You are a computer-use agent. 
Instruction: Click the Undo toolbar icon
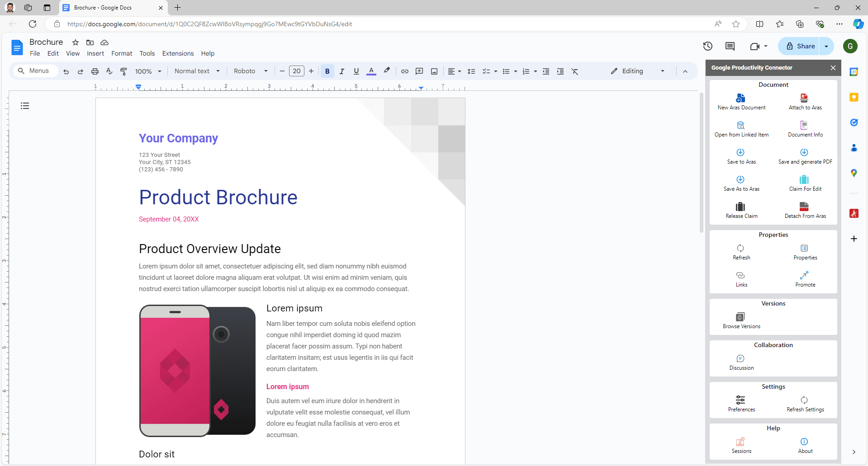point(66,71)
